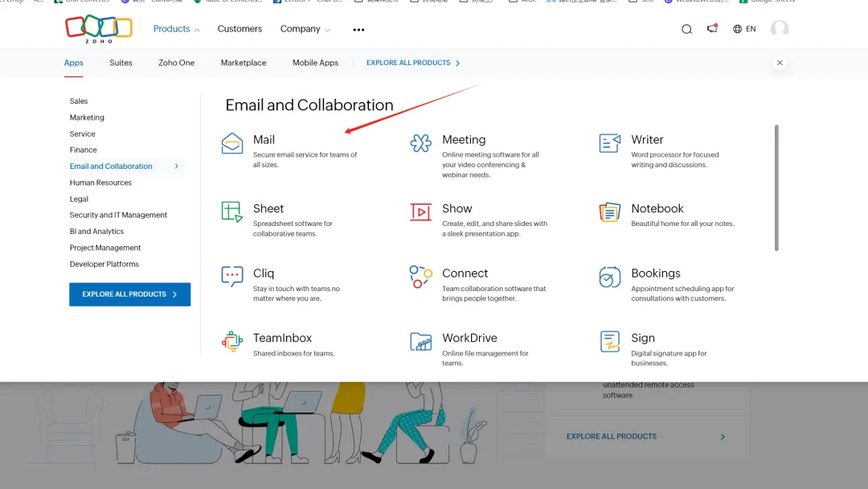
Task: Click the Zoho Connect icon
Action: (421, 277)
